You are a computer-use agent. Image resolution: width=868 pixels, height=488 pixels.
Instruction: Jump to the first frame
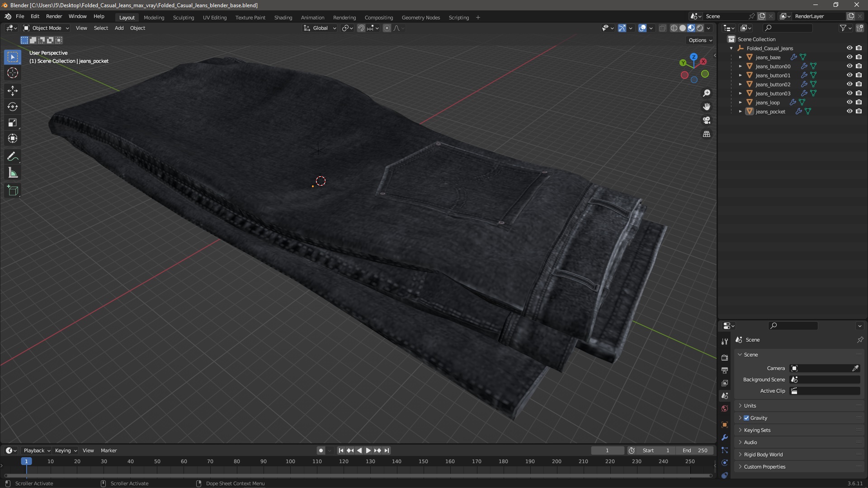(x=341, y=450)
